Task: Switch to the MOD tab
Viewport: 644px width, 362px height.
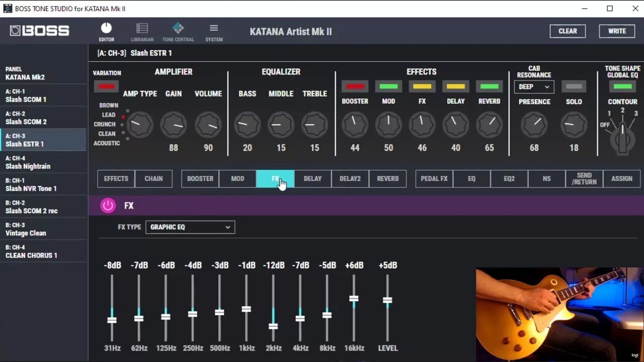Action: [x=237, y=178]
